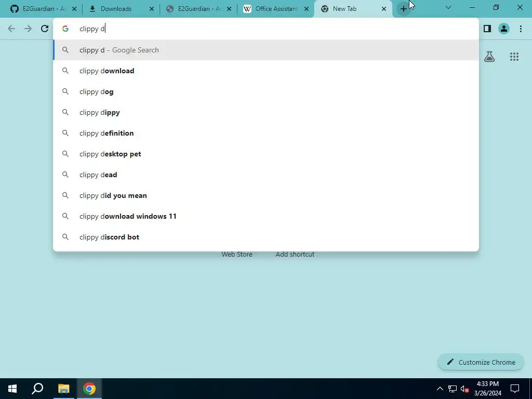Show hidden system tray icons

(x=440, y=389)
